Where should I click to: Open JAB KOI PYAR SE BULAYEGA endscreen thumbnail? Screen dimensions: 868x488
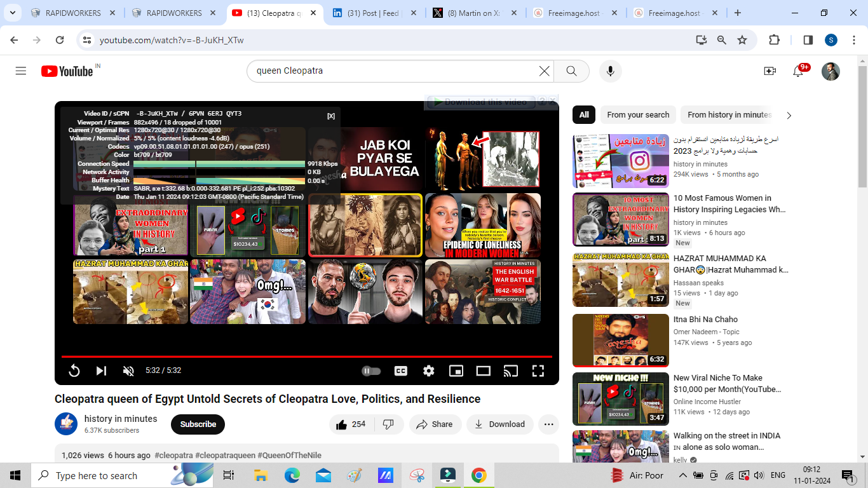point(365,159)
